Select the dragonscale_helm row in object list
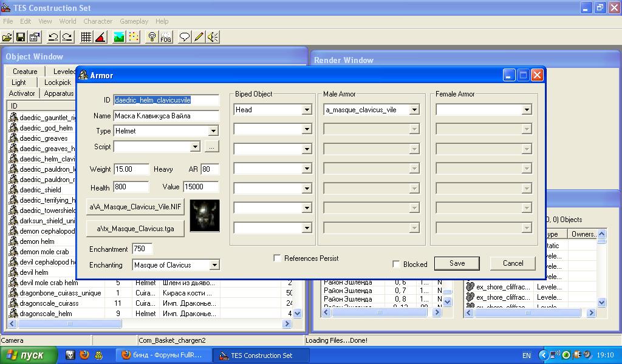The image size is (622, 364). (x=150, y=313)
